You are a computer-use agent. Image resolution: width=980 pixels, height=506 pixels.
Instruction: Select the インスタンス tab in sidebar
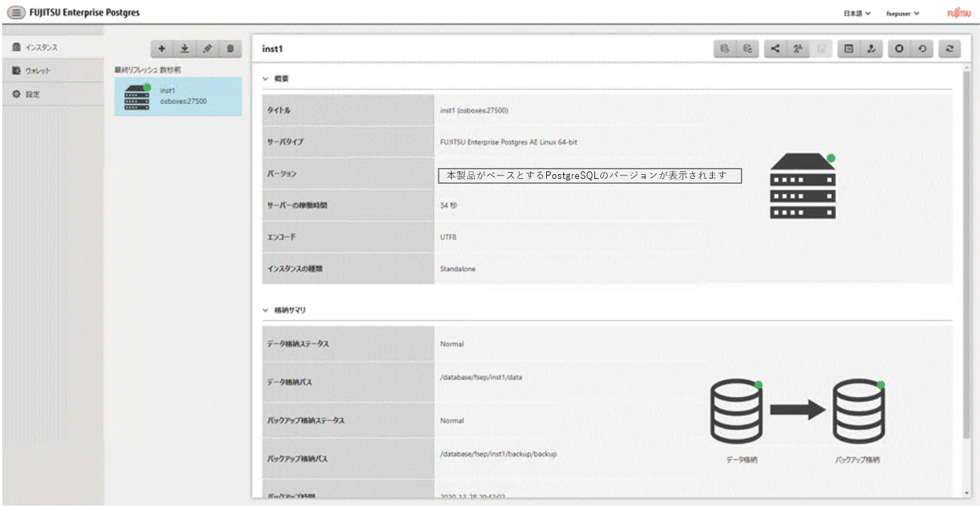point(53,47)
